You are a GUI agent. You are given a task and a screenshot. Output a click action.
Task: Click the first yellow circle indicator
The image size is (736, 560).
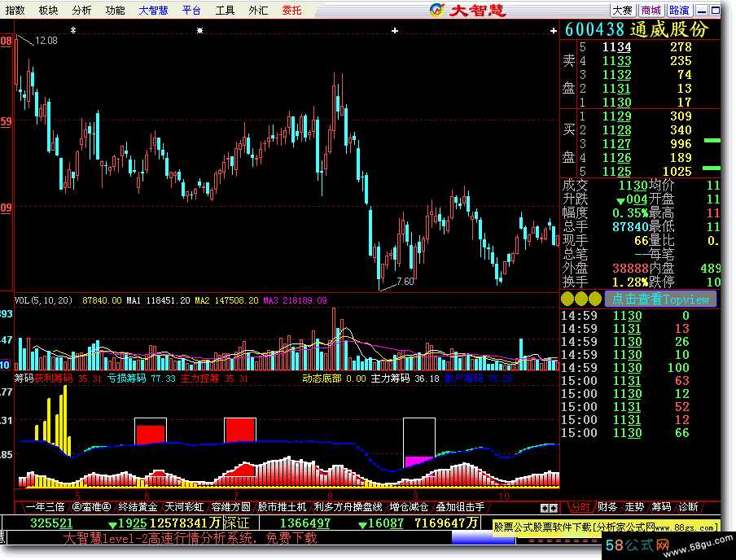coord(567,299)
